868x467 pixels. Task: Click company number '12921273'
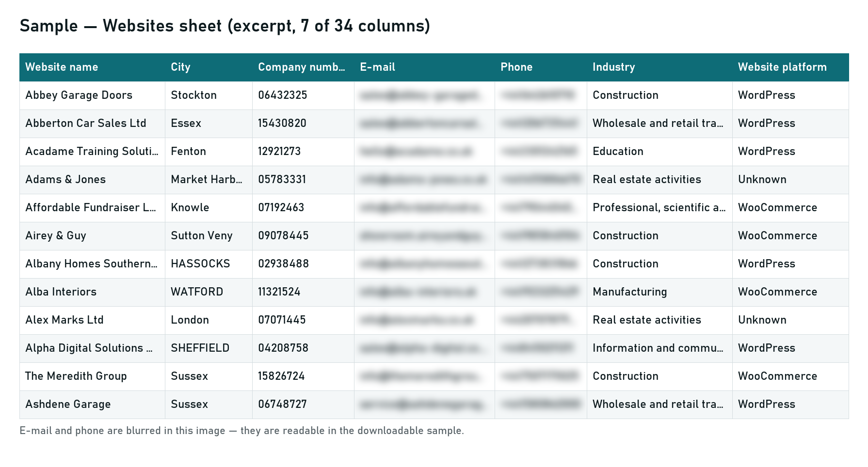(x=303, y=152)
